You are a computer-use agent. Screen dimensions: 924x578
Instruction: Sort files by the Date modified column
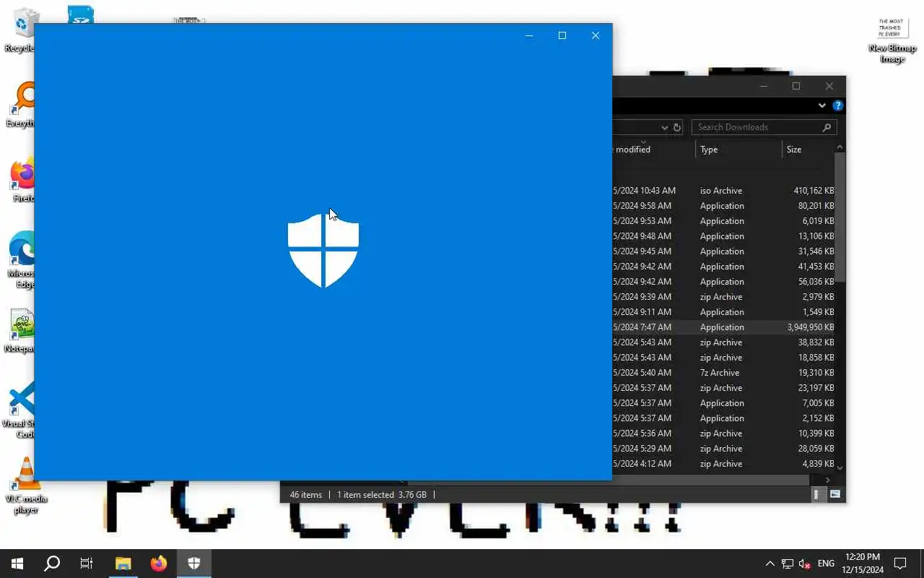click(653, 150)
